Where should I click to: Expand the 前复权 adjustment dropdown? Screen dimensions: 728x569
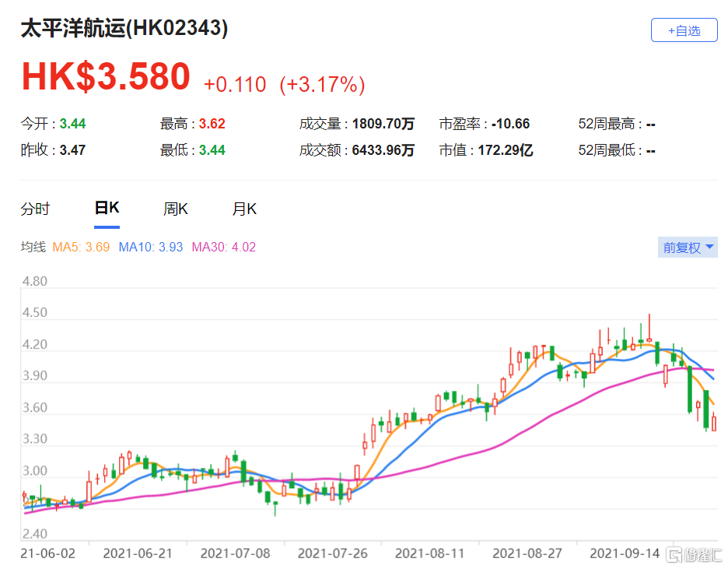click(x=688, y=247)
